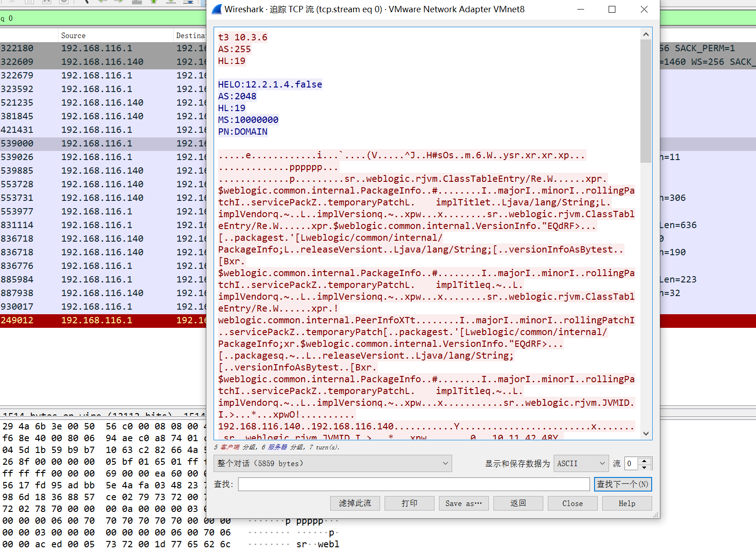The height and width of the screenshot is (550, 756).
Task: Click the green display filter bar in main window
Action: pyautogui.click(x=103, y=19)
